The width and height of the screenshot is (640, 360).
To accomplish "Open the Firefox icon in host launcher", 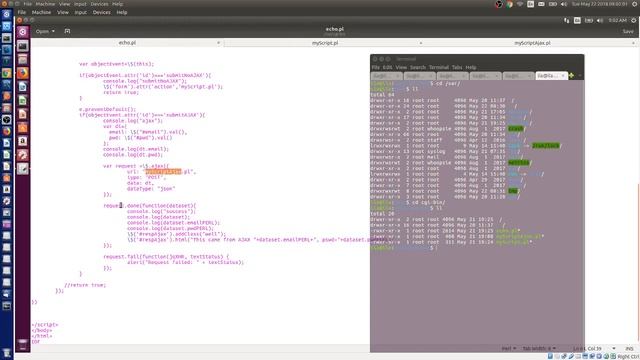I will (7, 131).
